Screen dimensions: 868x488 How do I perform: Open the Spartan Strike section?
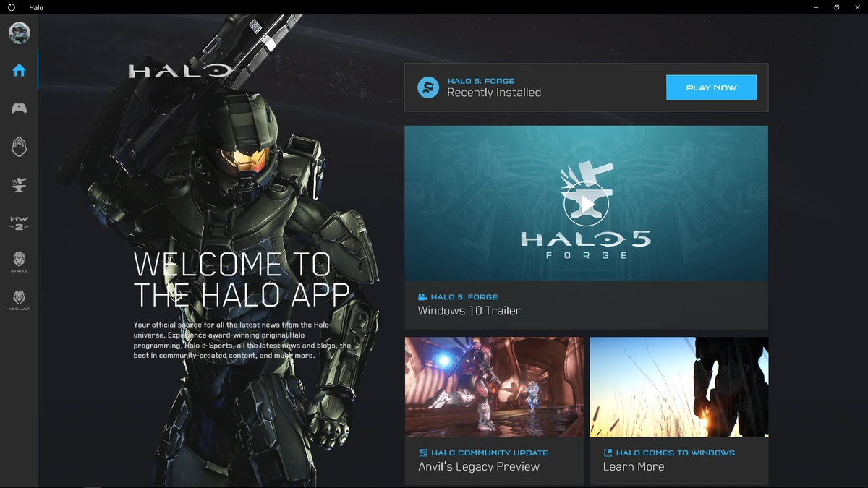19,261
